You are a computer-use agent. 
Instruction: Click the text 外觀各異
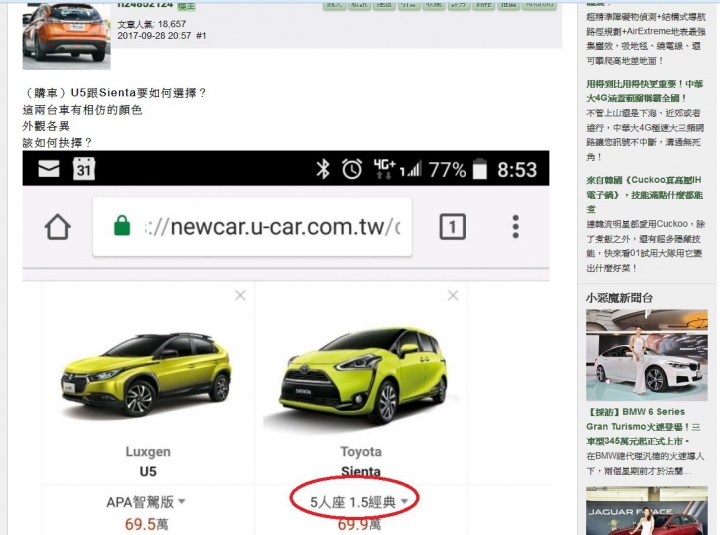click(46, 126)
